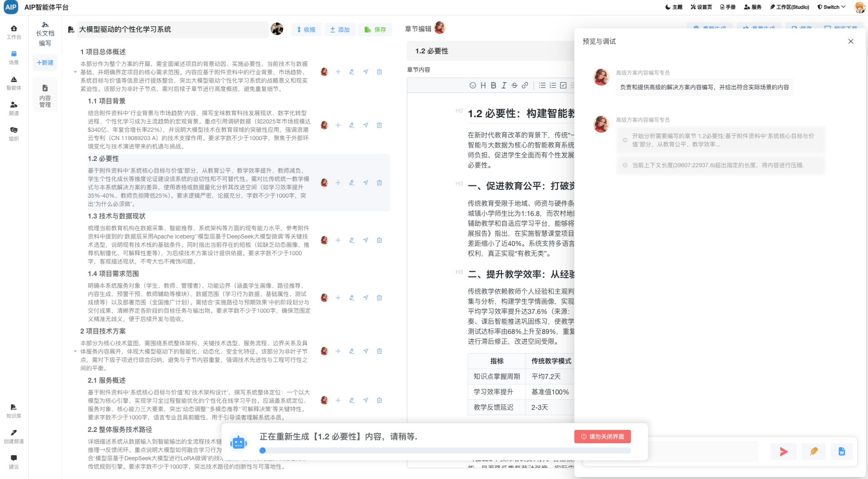Click the emoji smiley icon in toolbar
Image resolution: width=868 pixels, height=479 pixels.
pyautogui.click(x=473, y=85)
